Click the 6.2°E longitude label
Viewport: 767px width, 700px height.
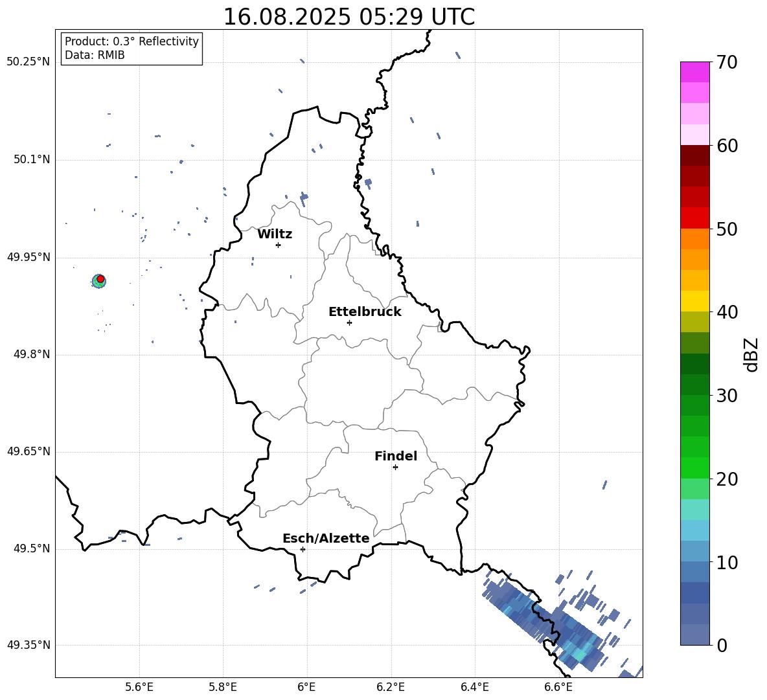[391, 687]
